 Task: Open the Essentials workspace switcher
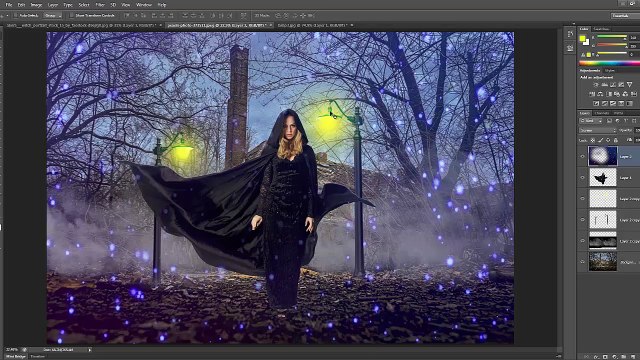625,16
